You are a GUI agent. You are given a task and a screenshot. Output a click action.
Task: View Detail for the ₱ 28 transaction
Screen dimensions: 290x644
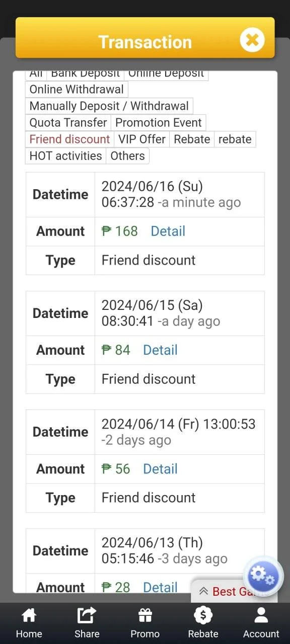(x=160, y=587)
